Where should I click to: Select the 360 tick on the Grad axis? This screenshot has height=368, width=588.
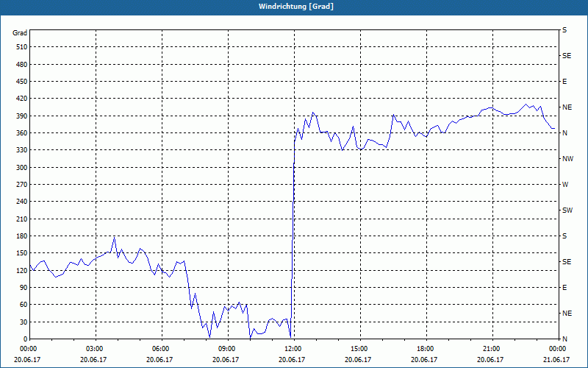coord(22,133)
